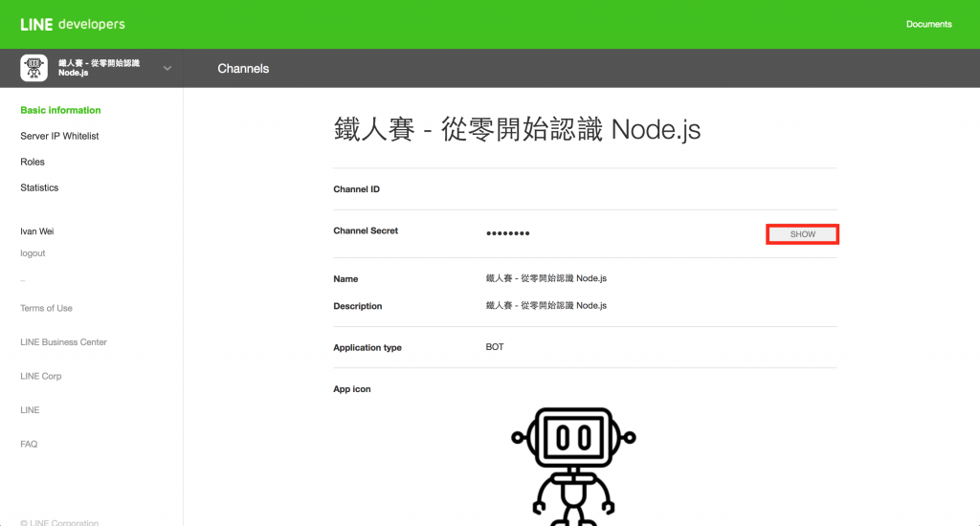Go to Channels in the header bar
Screen dimensions: 980x526
coord(243,69)
